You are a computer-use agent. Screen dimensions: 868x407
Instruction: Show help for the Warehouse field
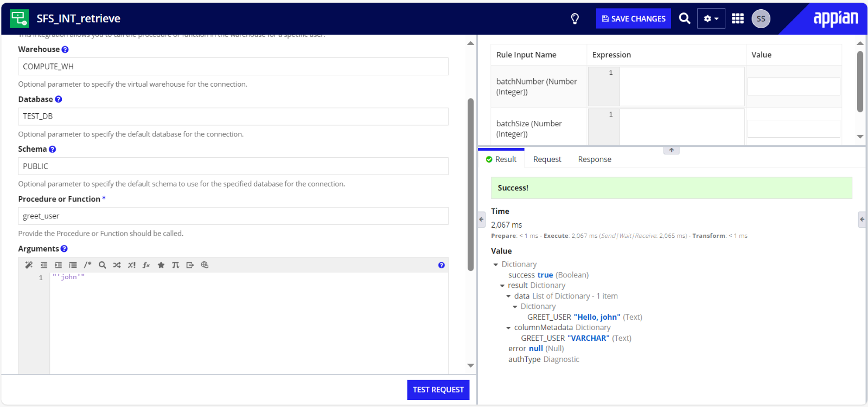[x=65, y=49]
